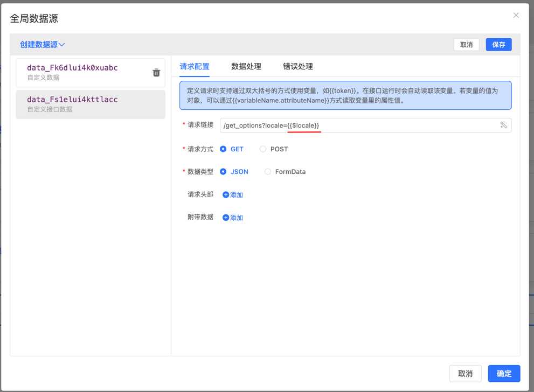Image resolution: width=534 pixels, height=392 pixels.
Task: Switch to the 请求配置 tab
Action: click(195, 67)
